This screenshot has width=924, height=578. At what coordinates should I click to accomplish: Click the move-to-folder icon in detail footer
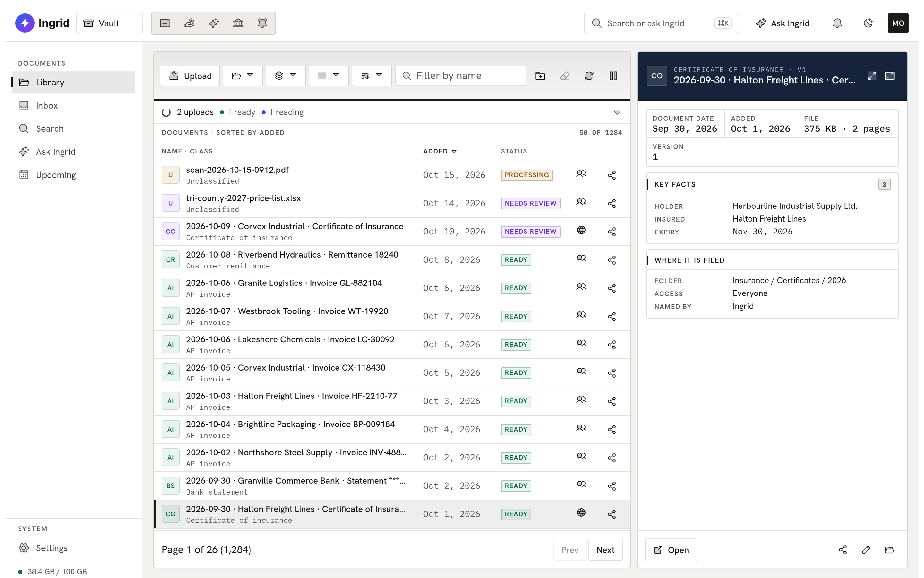889,550
